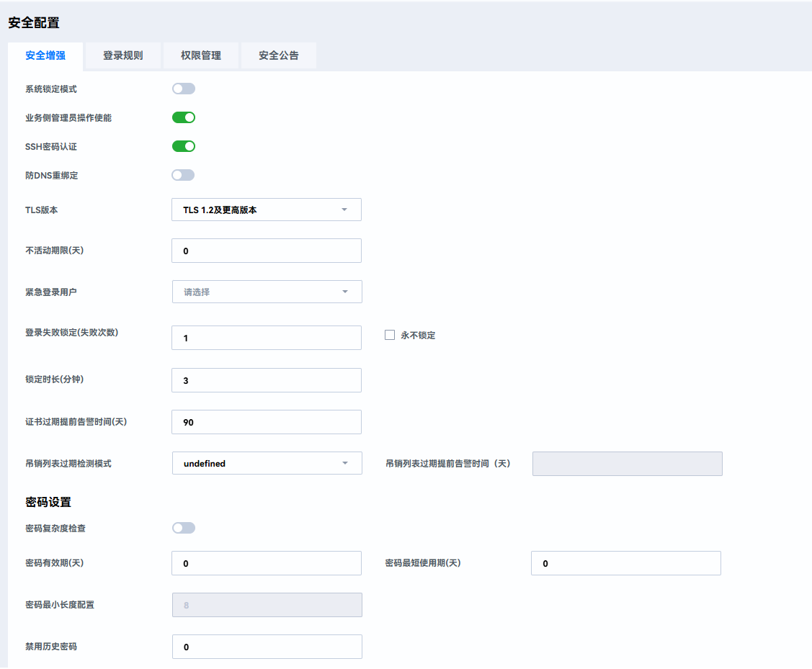Open 吊销列表过期检测模式 dropdown
The image size is (812, 669).
click(x=266, y=463)
